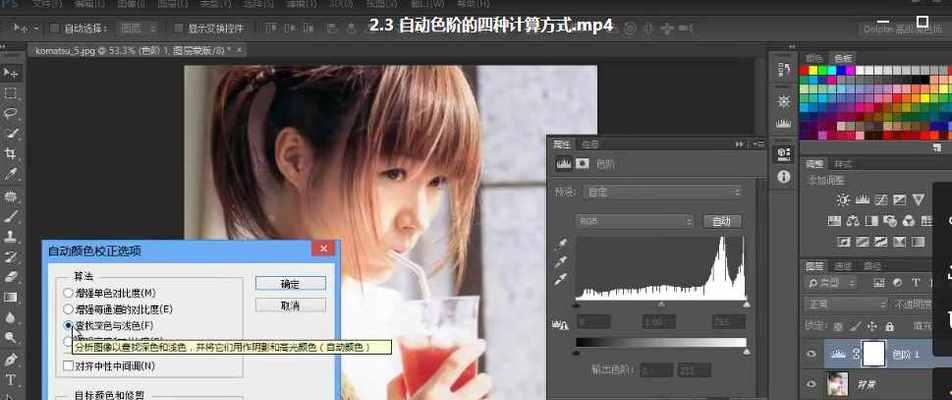This screenshot has width=952, height=400.
Task: Select the Pen tool
Action: [10, 359]
